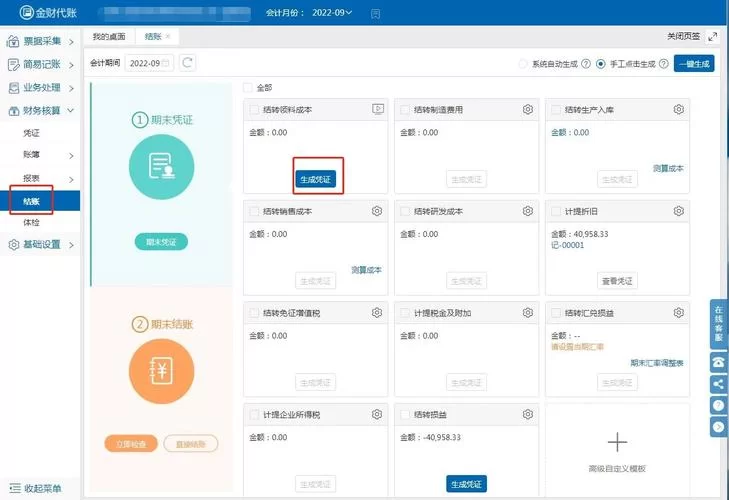Click the 直接结账 button
The image size is (729, 500).
pos(191,444)
